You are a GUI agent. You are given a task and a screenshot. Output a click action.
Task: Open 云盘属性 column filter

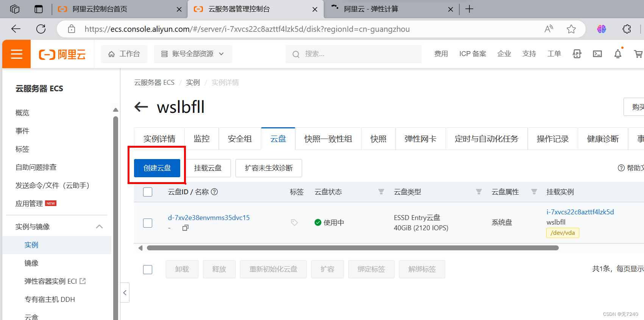[534, 192]
